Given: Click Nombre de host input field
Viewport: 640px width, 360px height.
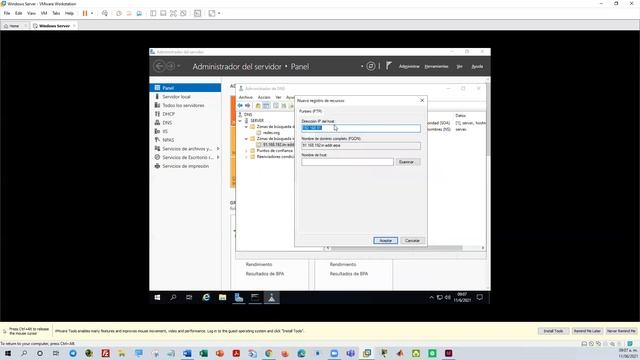Looking at the screenshot, I should (x=347, y=162).
